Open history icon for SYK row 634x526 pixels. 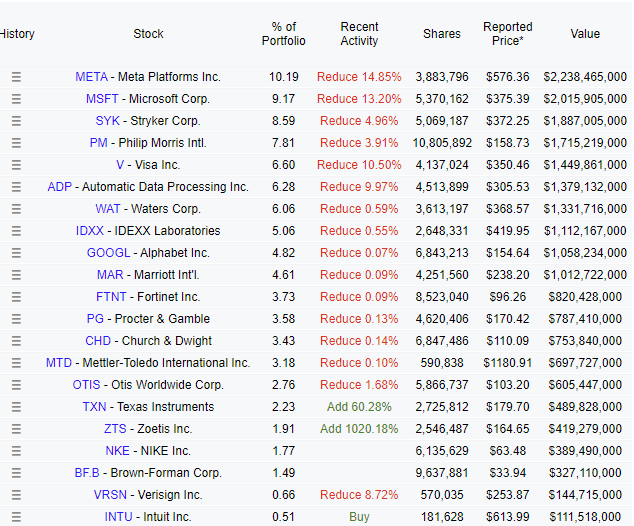[x=16, y=121]
